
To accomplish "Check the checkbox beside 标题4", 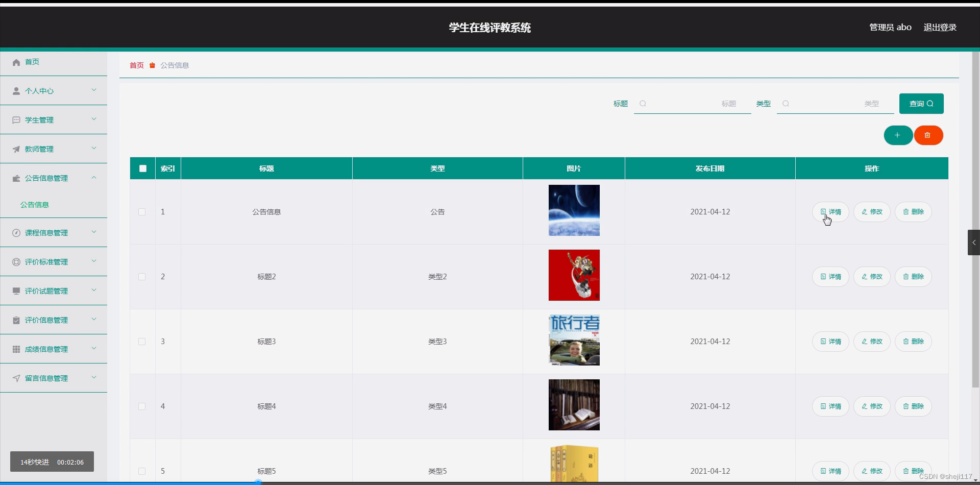I will pyautogui.click(x=142, y=406).
